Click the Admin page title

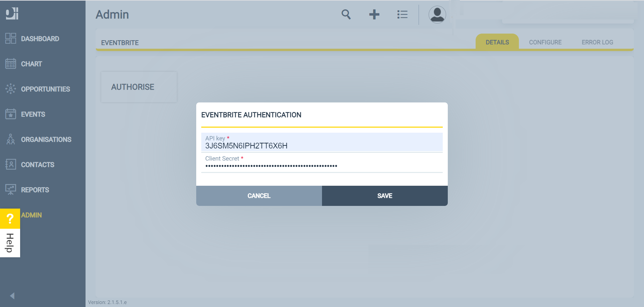(112, 14)
